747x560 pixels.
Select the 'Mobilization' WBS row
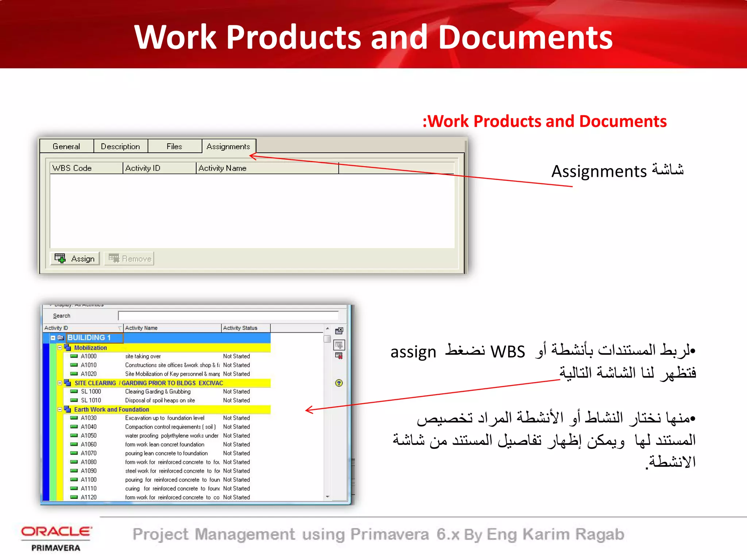[x=163, y=347]
